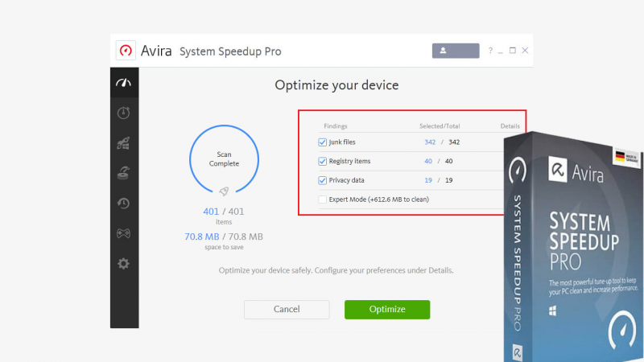Click the 'Privacy data' label
Screen dimensions: 644x362
click(346, 180)
